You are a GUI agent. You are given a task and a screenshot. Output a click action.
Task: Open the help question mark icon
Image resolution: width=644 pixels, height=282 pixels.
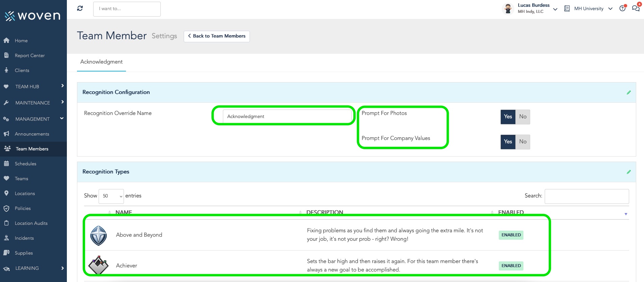click(622, 8)
